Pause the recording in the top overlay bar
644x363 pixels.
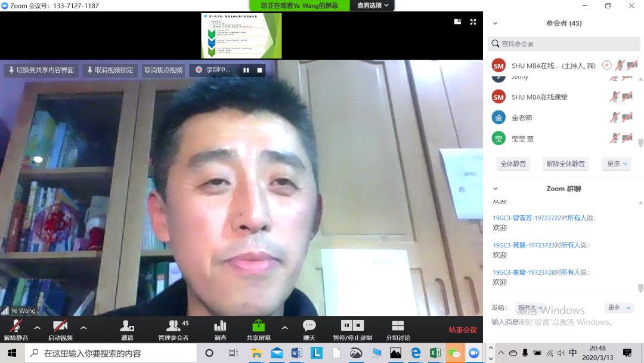(x=246, y=70)
